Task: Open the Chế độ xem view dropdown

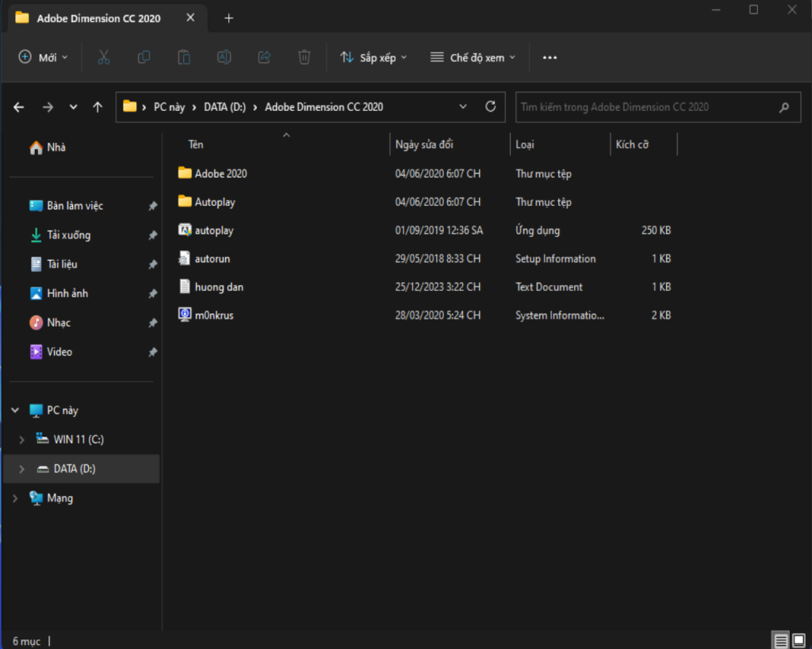Action: point(473,57)
